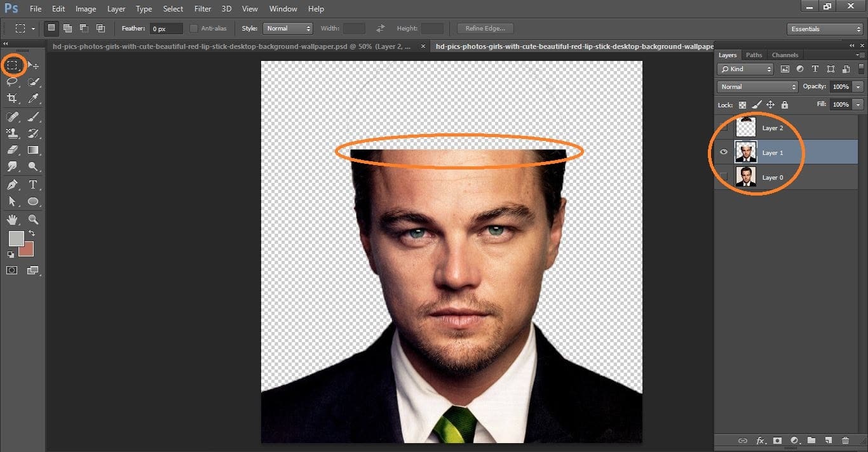Open the Kind filter dropdown
This screenshot has width=868, height=452.
click(x=745, y=69)
